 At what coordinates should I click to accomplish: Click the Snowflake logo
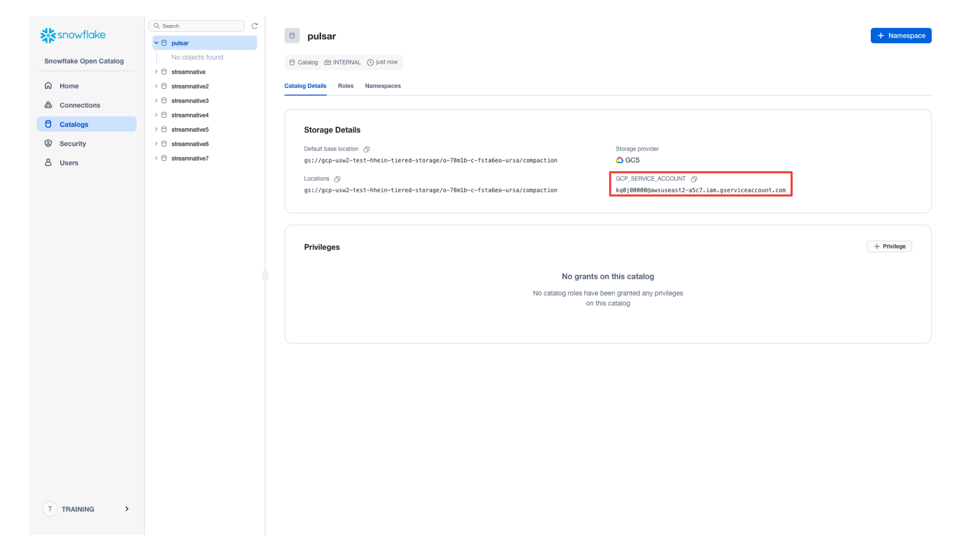tap(72, 35)
